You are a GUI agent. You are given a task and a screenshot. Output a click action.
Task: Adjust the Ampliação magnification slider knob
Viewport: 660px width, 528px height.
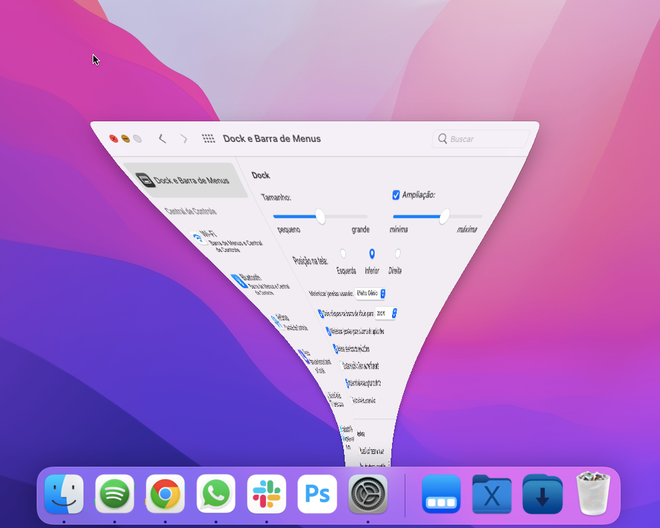coord(444,216)
